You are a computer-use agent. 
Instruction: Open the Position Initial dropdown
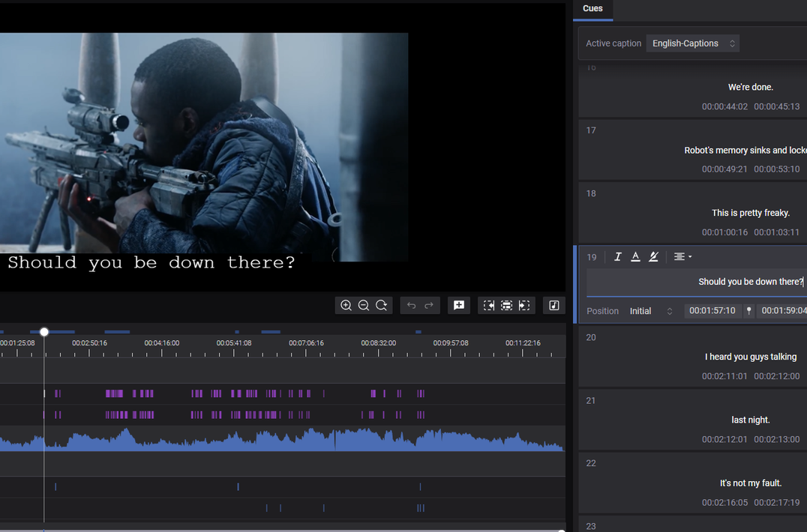[650, 311]
